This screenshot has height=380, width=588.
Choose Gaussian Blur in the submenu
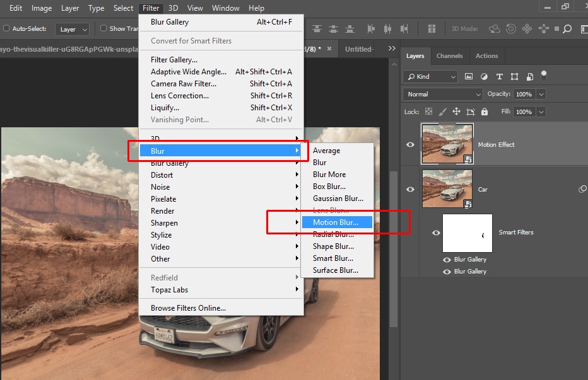(338, 199)
